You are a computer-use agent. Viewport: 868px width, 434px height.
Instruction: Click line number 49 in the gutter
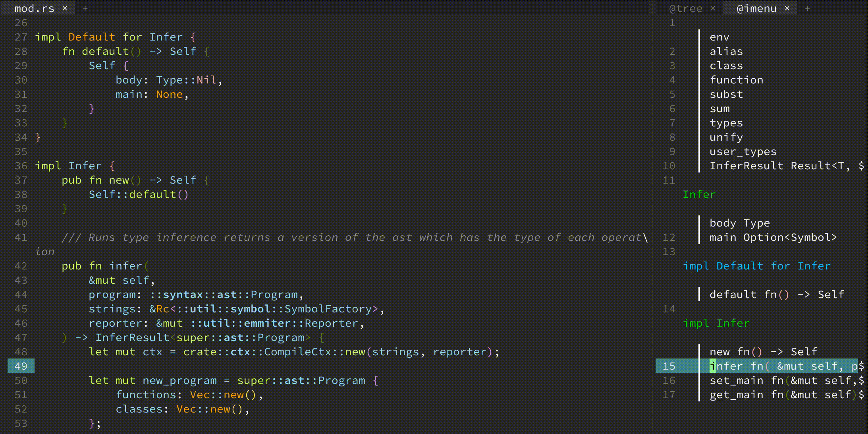[x=21, y=366]
